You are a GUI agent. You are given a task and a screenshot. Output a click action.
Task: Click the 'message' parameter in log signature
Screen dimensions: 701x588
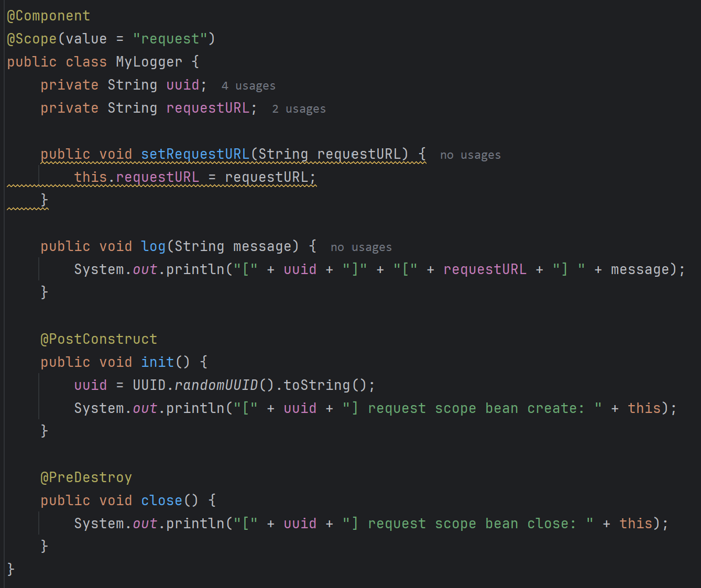point(262,246)
